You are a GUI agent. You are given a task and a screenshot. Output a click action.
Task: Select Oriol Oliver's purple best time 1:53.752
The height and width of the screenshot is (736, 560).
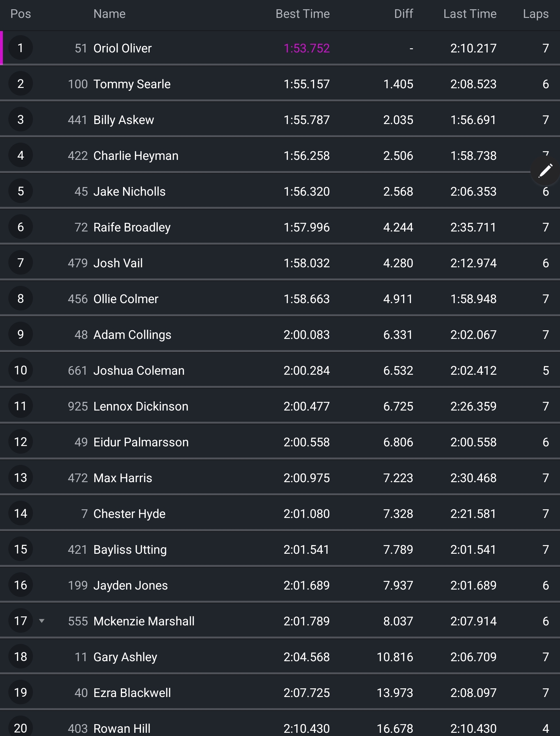306,48
